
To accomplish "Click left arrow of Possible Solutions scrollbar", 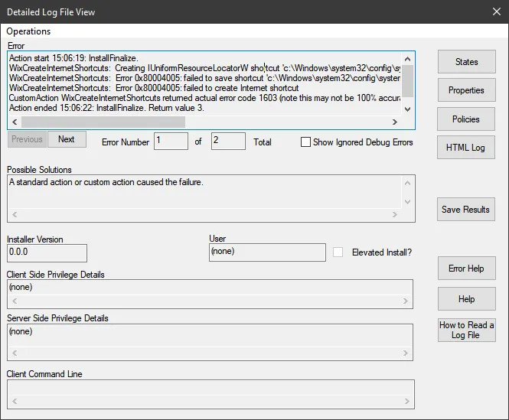I will coord(15,214).
